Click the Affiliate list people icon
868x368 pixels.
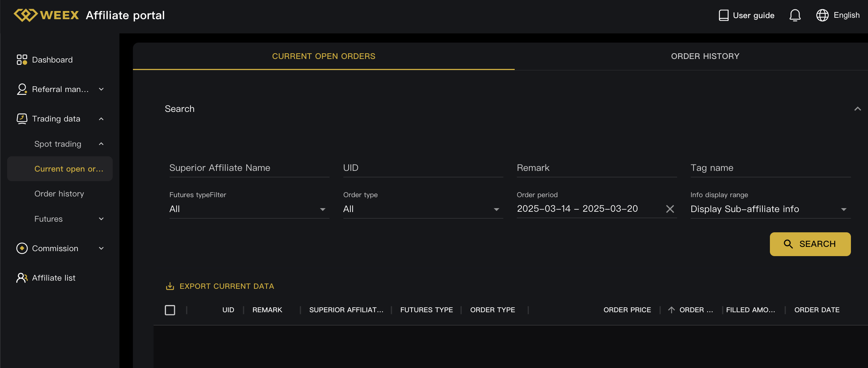pyautogui.click(x=22, y=278)
